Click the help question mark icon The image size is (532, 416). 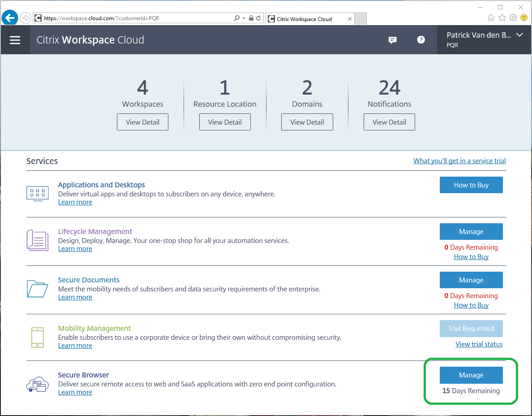420,40
